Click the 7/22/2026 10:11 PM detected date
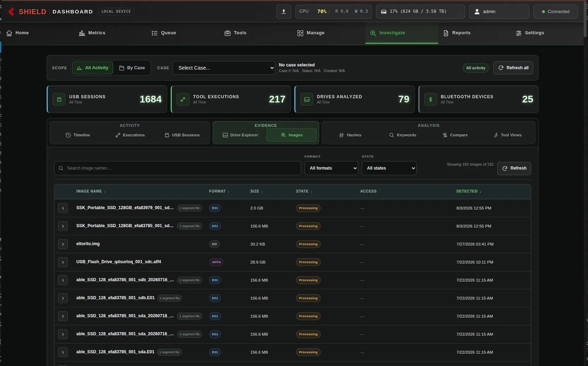The width and height of the screenshot is (588, 366). pos(475,262)
